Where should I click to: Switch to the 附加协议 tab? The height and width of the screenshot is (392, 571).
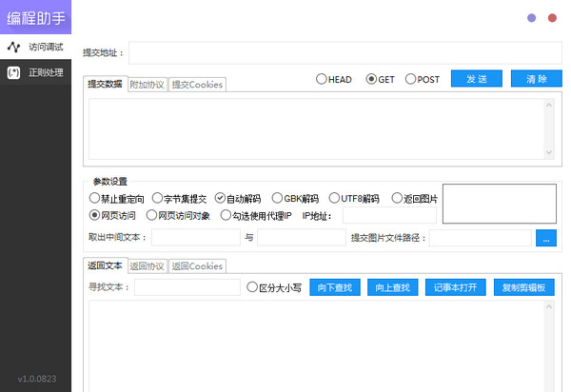(x=148, y=85)
